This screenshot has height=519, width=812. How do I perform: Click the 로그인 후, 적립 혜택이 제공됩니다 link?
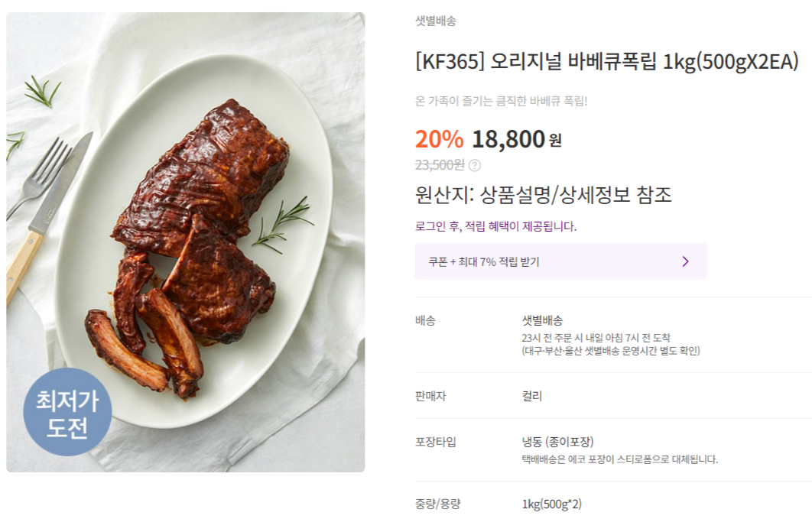tap(495, 226)
